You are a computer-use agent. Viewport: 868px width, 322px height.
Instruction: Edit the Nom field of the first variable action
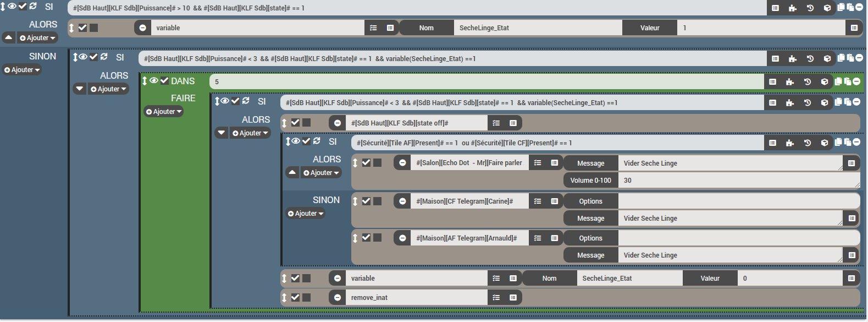point(538,28)
